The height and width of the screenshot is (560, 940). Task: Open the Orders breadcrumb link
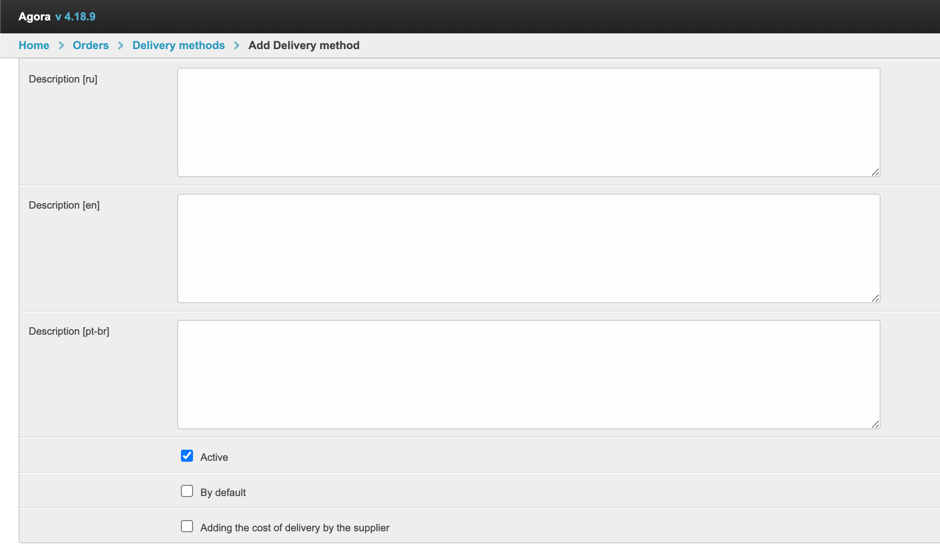[90, 45]
